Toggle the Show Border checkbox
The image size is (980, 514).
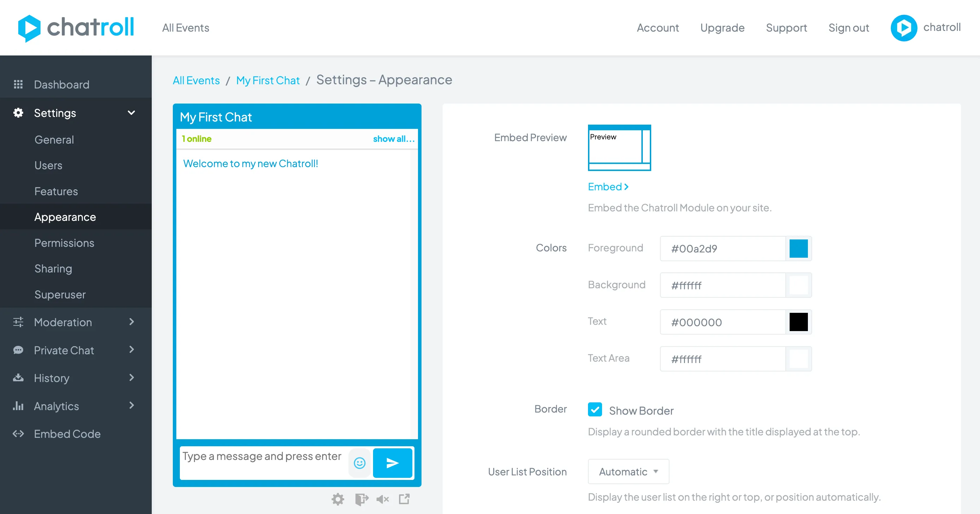tap(595, 410)
